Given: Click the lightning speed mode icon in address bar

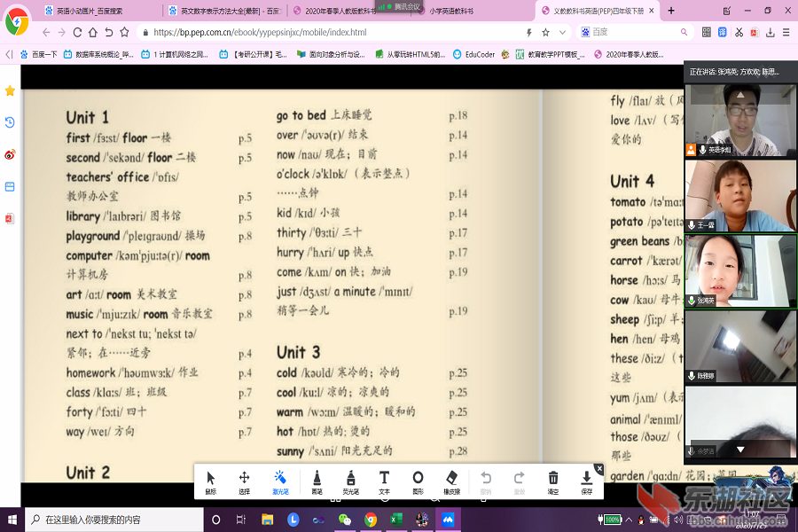Looking at the screenshot, I should click(529, 32).
